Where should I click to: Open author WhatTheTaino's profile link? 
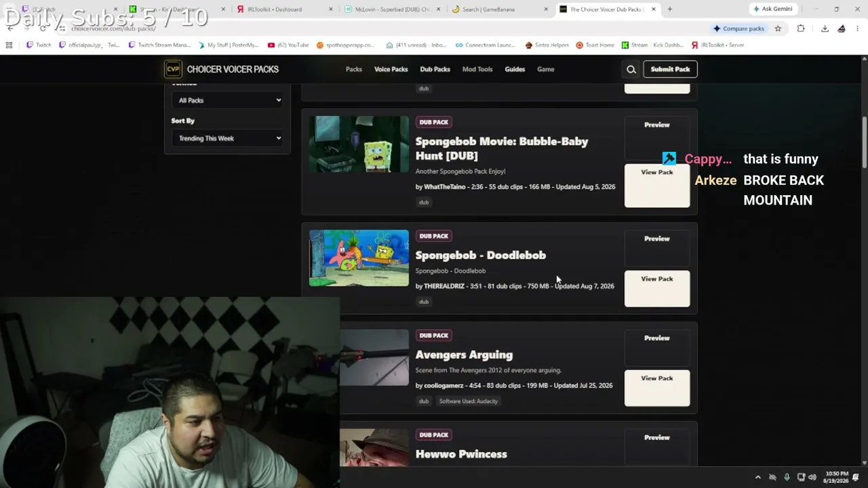coord(445,186)
